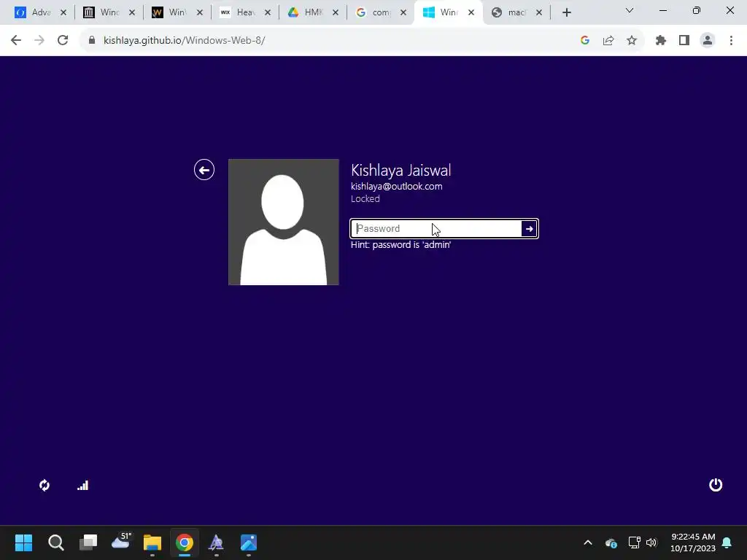Open the notifications bell
Image resolution: width=747 pixels, height=560 pixels.
point(727,542)
